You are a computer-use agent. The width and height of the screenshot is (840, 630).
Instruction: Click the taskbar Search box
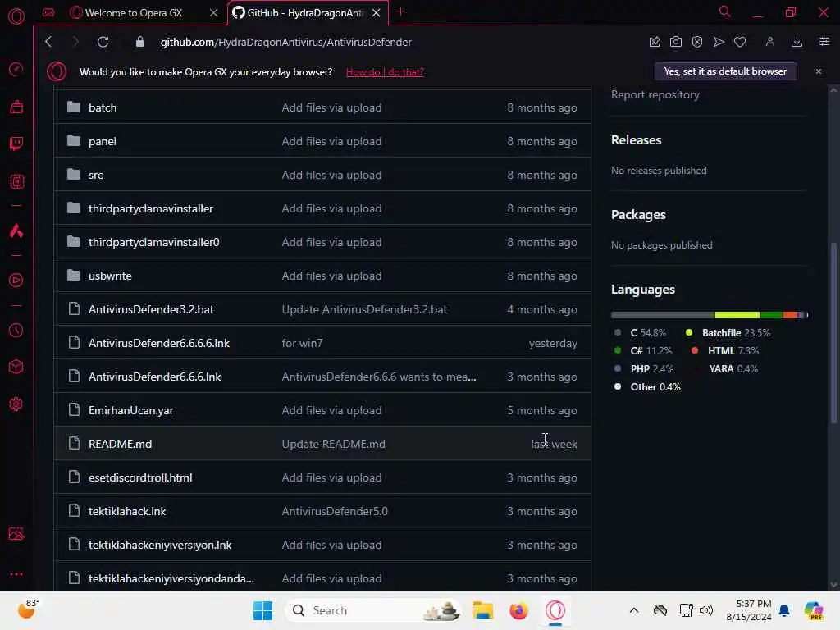pyautogui.click(x=373, y=610)
